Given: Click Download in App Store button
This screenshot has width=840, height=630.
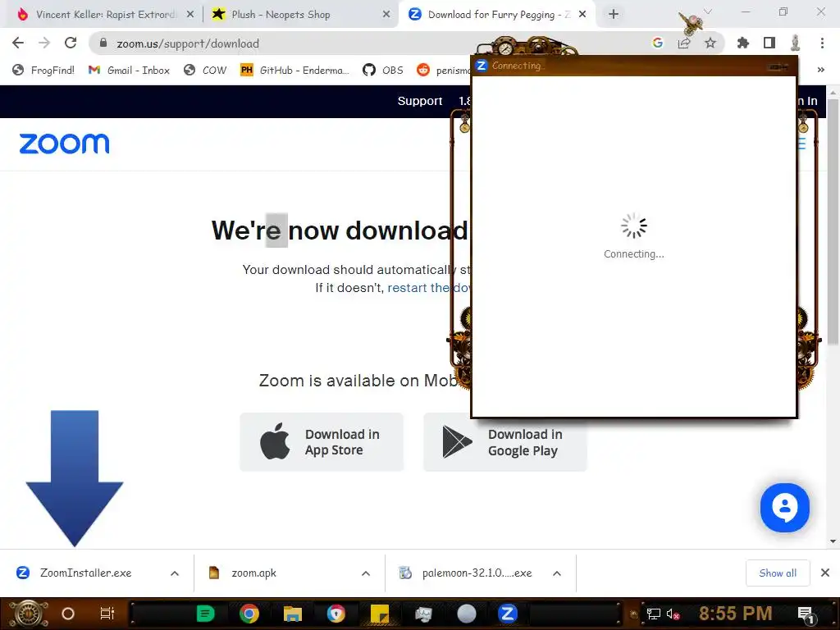Looking at the screenshot, I should pos(322,442).
